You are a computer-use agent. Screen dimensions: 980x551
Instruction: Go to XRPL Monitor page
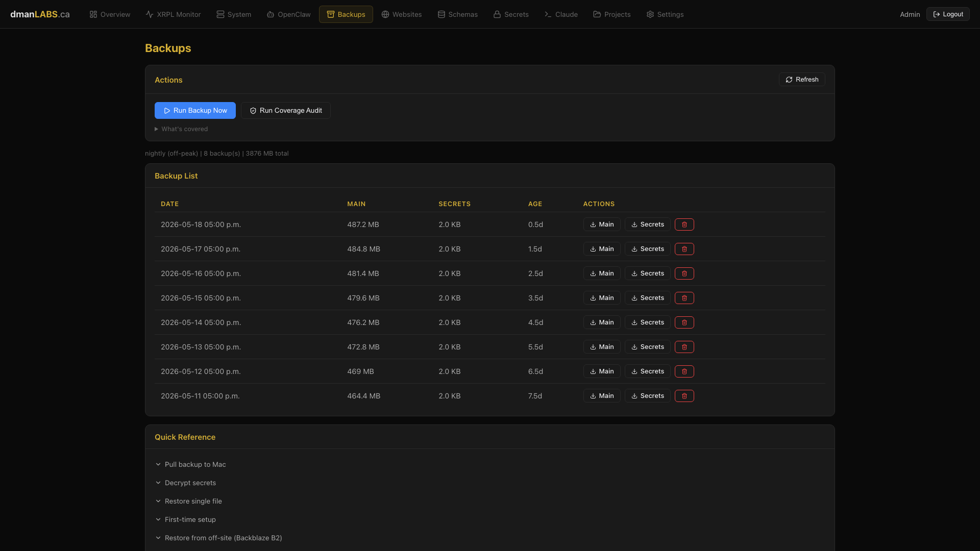pos(173,14)
